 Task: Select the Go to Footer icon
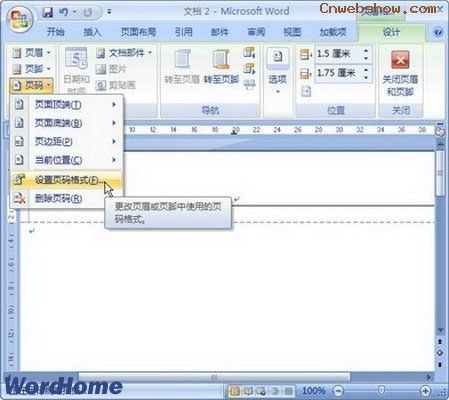221,59
